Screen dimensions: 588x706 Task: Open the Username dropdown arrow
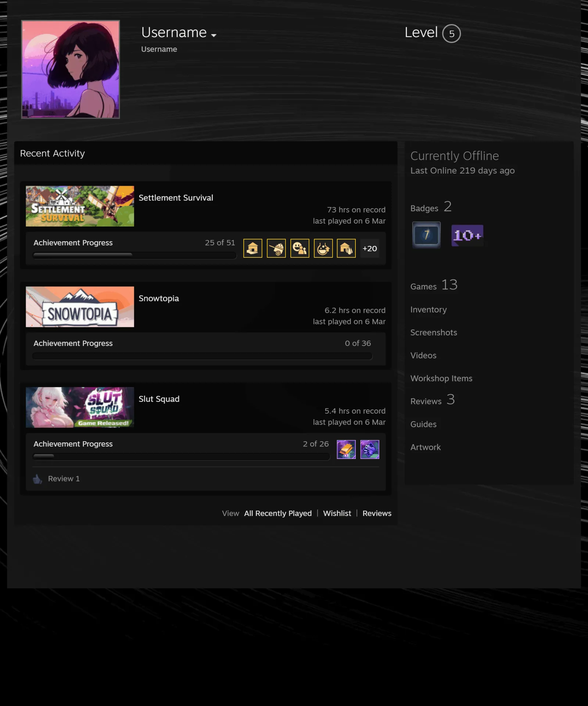[x=214, y=35]
